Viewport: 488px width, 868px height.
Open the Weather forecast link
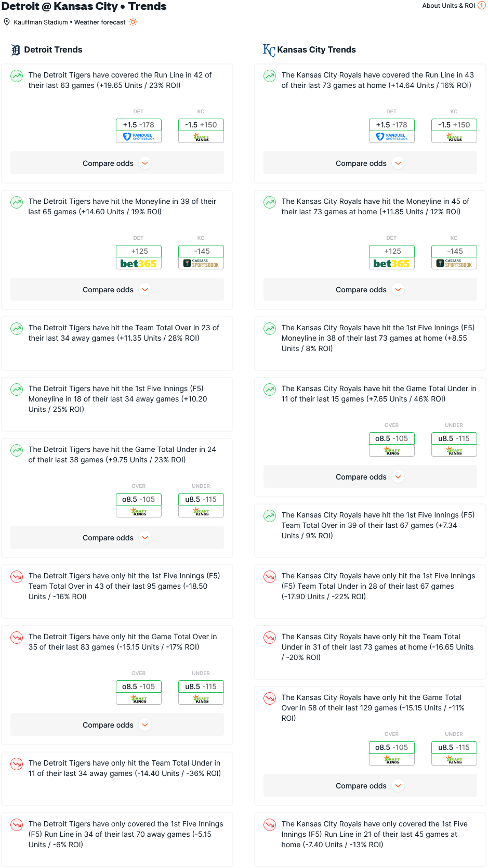click(x=100, y=22)
